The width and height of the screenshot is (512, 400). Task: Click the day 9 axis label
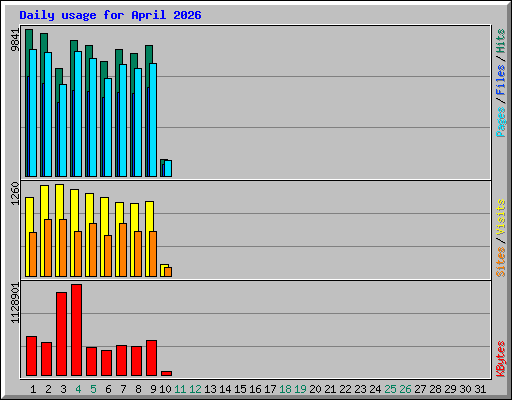(153, 389)
